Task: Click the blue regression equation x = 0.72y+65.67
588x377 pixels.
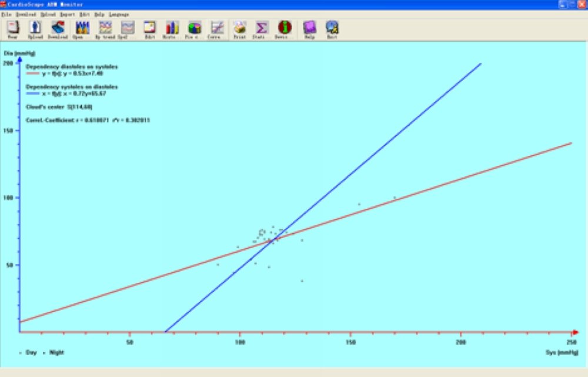Action: pos(74,94)
